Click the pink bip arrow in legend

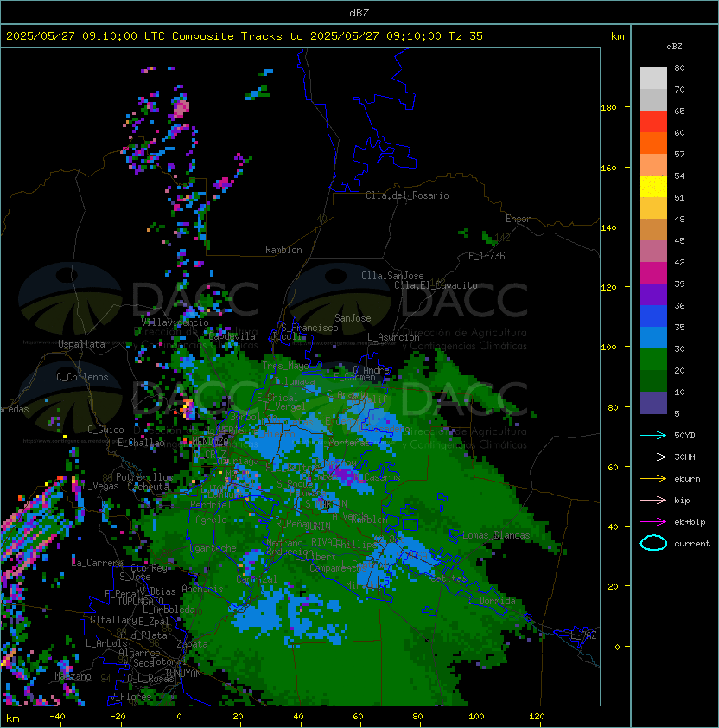[653, 500]
